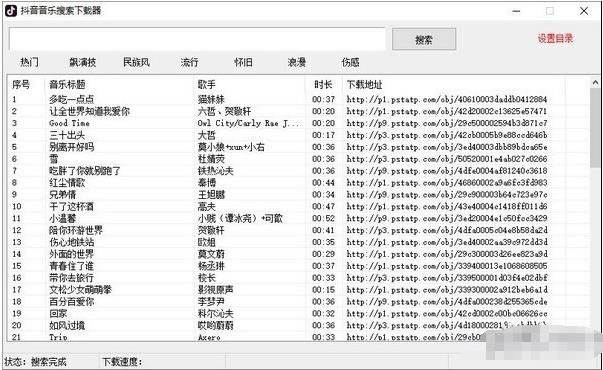This screenshot has height=370, width=603.
Task: Minimize the music downloader window
Action: pos(516,11)
